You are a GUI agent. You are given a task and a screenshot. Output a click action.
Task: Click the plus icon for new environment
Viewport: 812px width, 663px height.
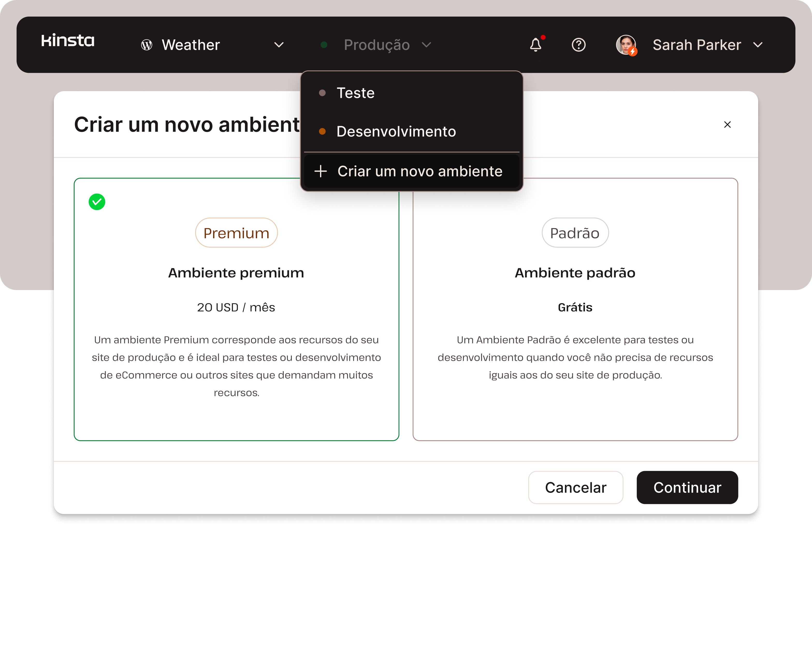[321, 171]
